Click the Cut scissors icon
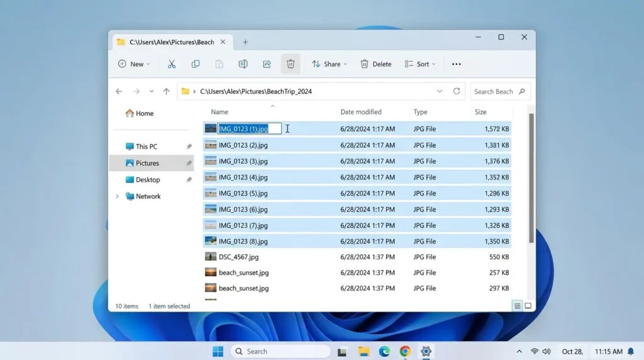 [172, 64]
